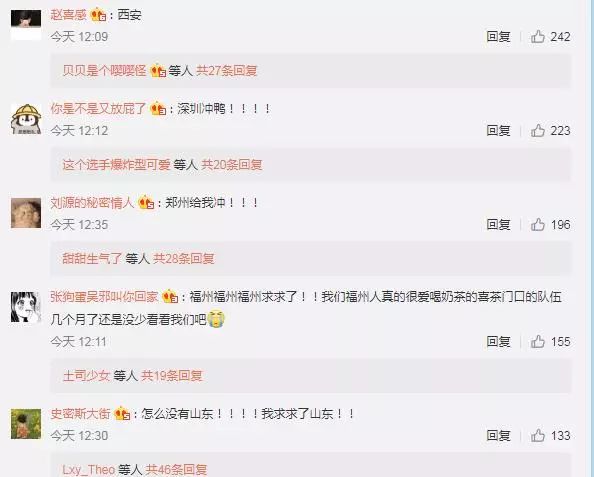Like the 福州 comment with 155 likes
This screenshot has width=594, height=477.
(x=538, y=341)
